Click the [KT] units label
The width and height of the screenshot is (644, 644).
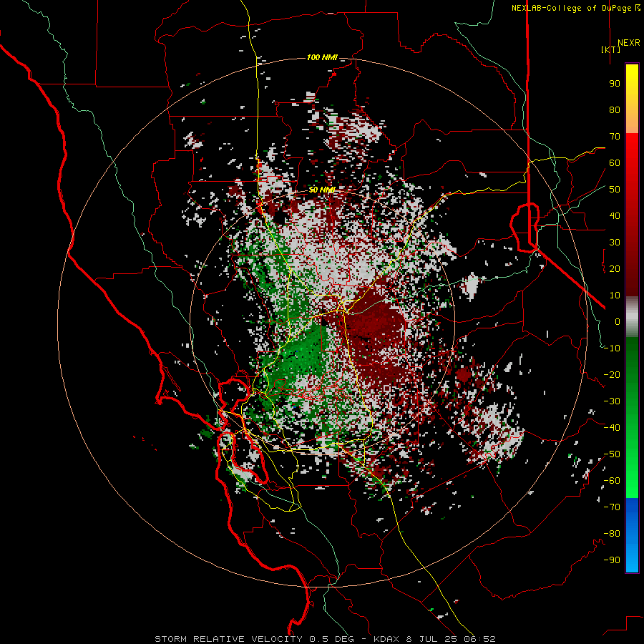[x=611, y=49]
